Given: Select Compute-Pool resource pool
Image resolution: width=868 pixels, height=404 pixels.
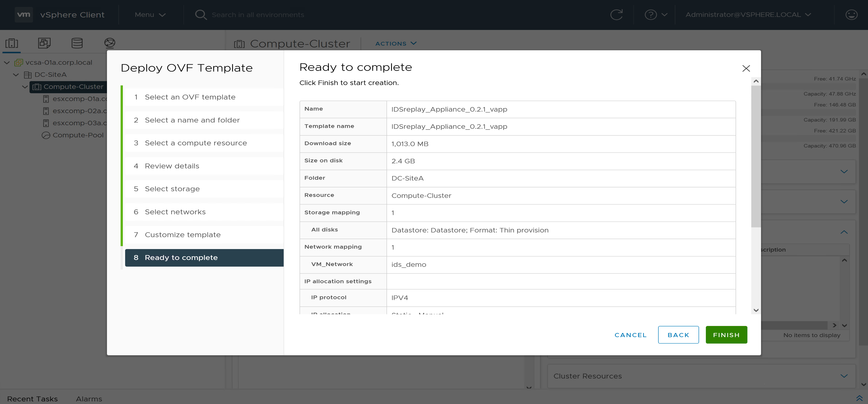Looking at the screenshot, I should [78, 135].
